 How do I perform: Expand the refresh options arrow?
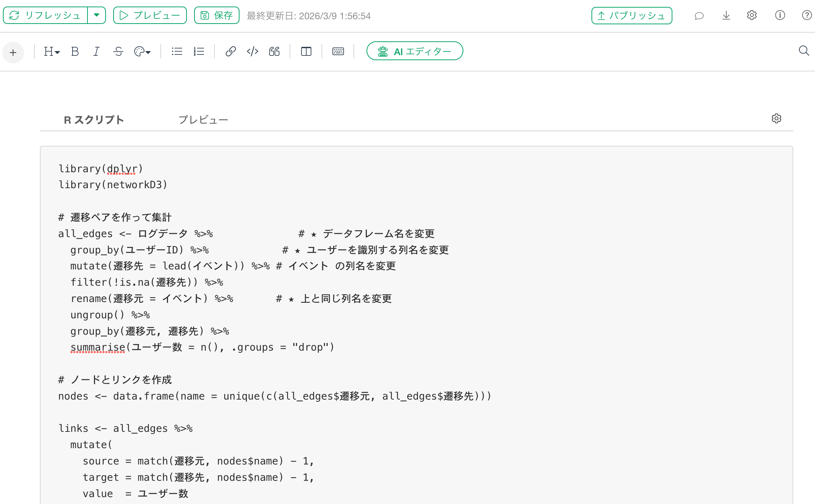click(97, 15)
